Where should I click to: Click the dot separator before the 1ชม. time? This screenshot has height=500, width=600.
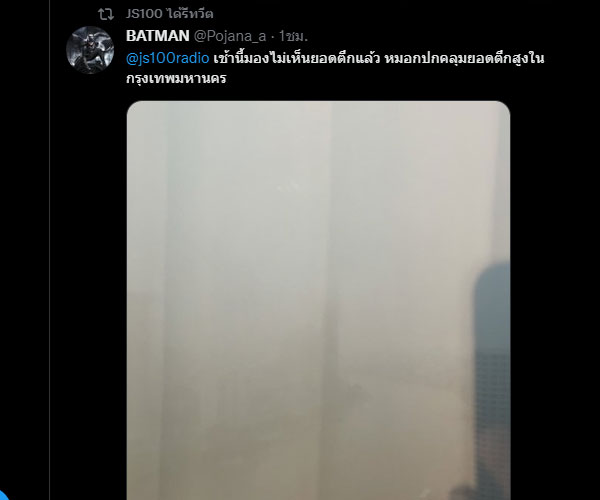click(x=272, y=37)
